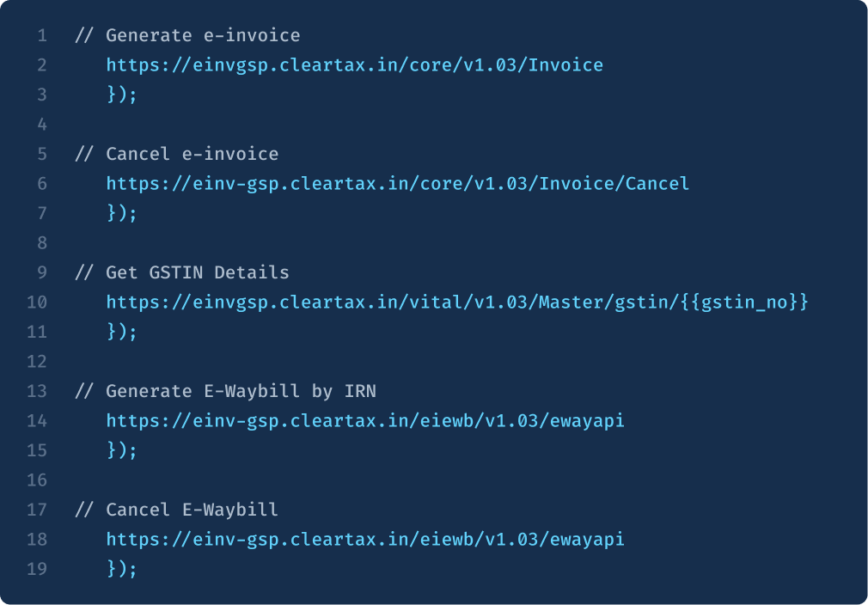Select line number 6 in the gutter
This screenshot has width=868, height=605.
click(41, 183)
